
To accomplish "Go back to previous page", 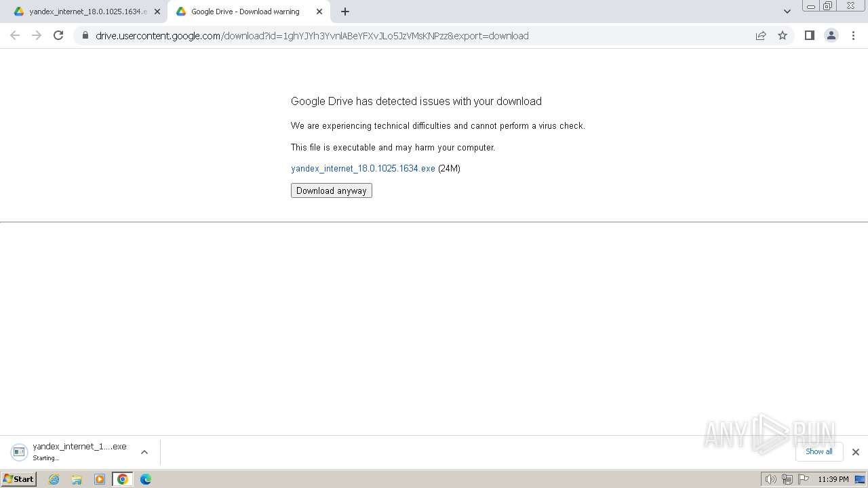I will [x=15, y=35].
